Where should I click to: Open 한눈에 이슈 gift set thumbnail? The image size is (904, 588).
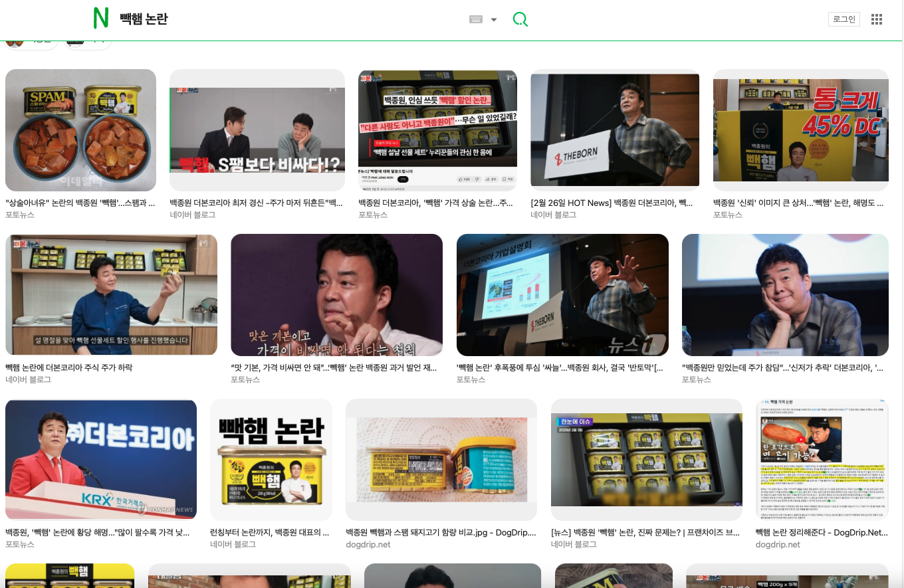pyautogui.click(x=647, y=460)
